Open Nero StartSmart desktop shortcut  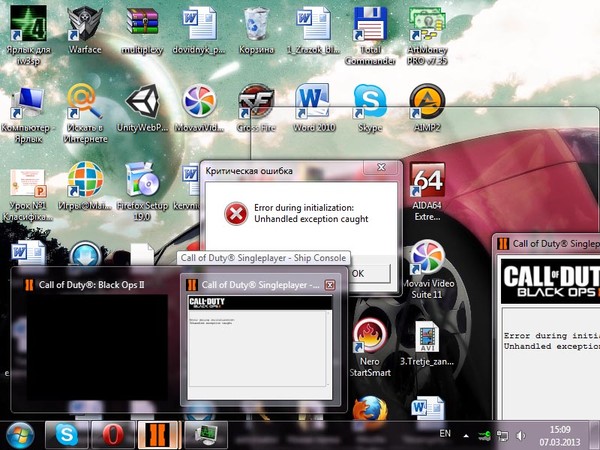tap(371, 337)
